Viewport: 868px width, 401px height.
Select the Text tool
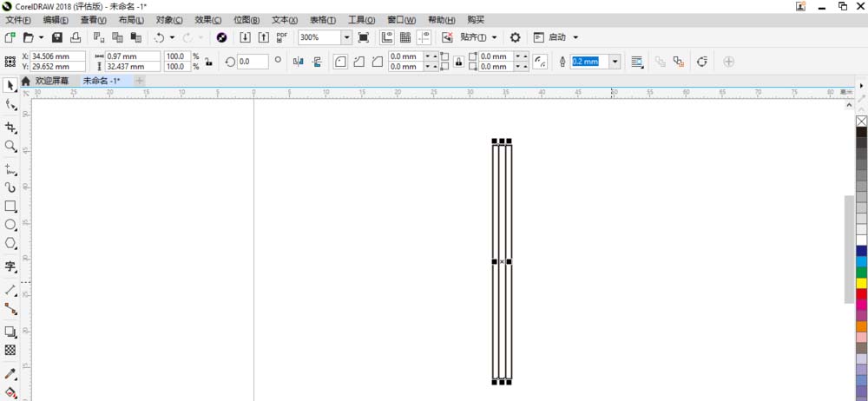pos(10,266)
